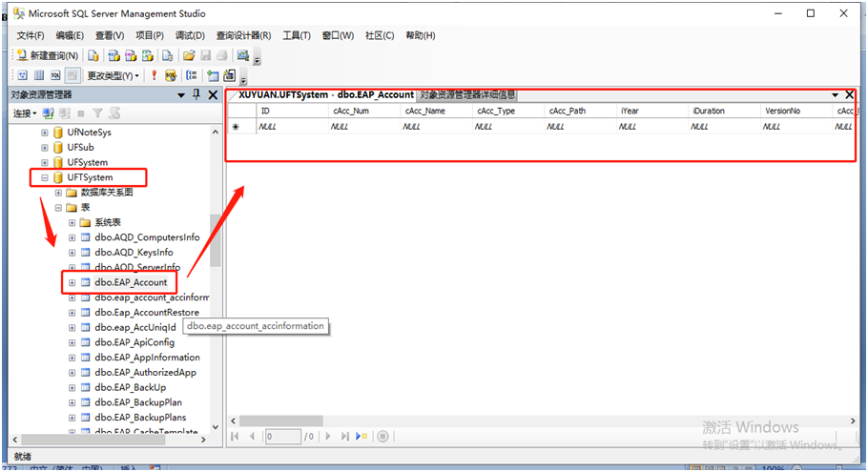
Task: Select dbo.EAP_BackUp table
Action: [x=130, y=387]
